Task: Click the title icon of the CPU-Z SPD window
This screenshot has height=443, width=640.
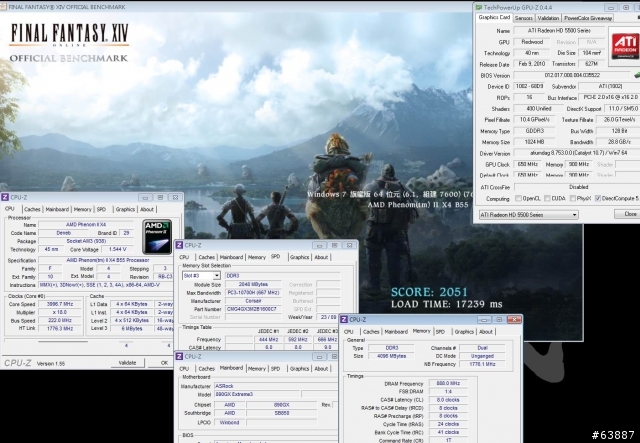Action: (179, 245)
